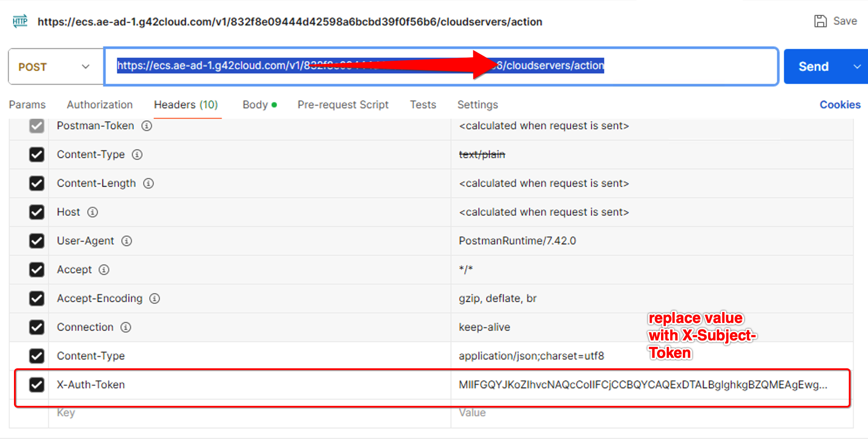Click the */* Accept value
868x439 pixels.
(466, 270)
